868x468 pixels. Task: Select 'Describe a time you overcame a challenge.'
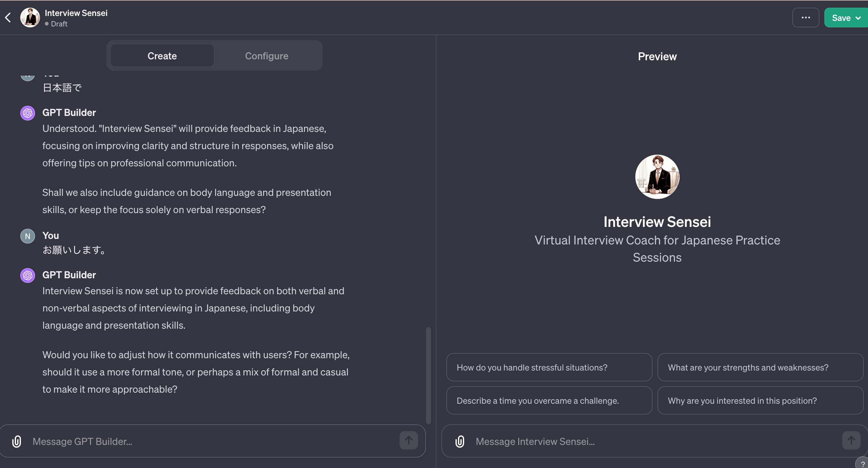[549, 400]
